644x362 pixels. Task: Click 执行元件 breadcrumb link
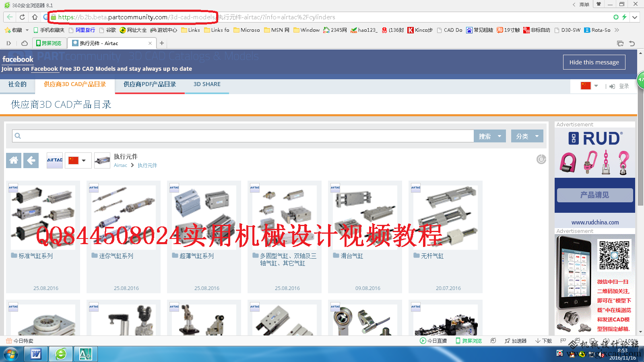[x=147, y=165]
